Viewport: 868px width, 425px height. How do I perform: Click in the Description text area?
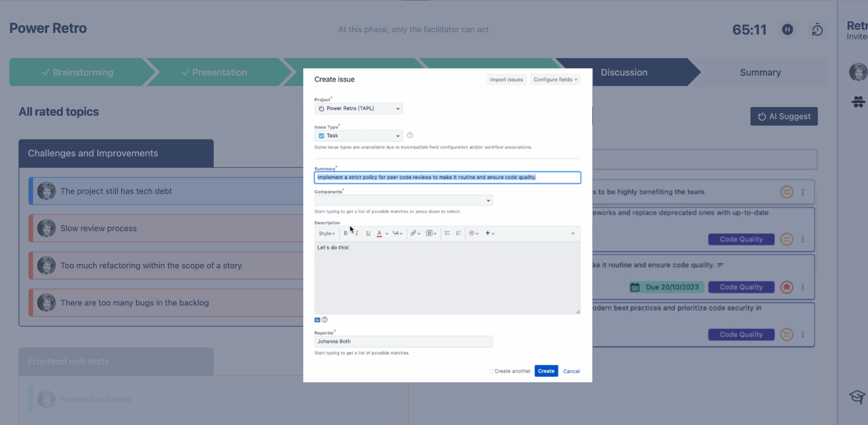[448, 278]
